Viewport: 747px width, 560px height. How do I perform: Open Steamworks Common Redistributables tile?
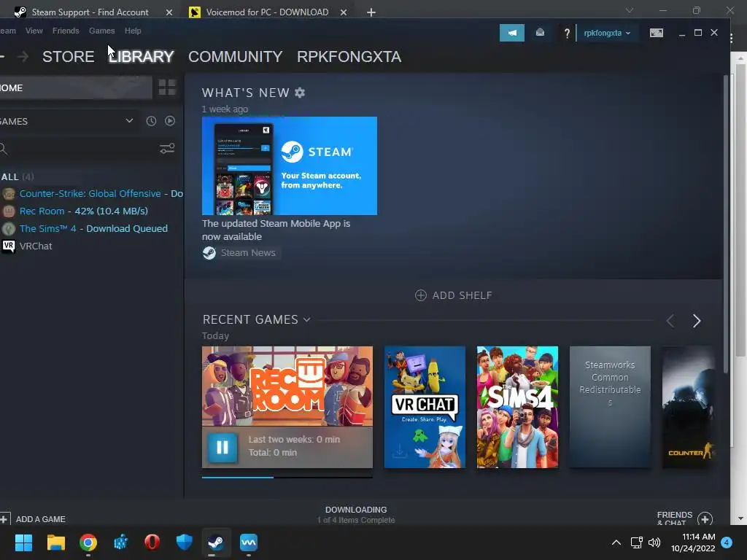pos(610,407)
